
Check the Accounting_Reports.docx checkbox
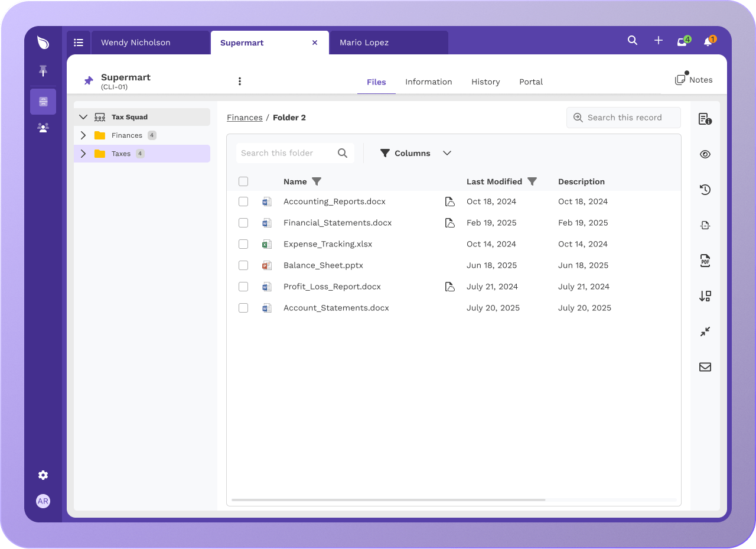coord(243,202)
